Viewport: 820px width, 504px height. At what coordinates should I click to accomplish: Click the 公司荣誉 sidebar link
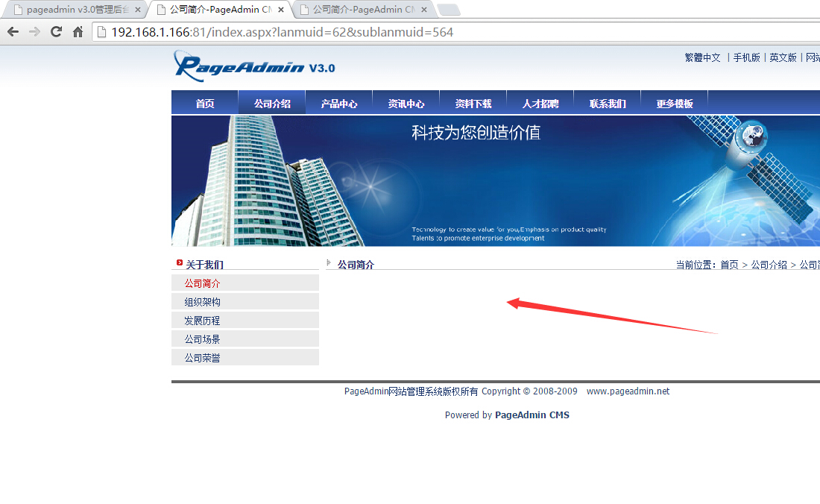click(x=203, y=358)
